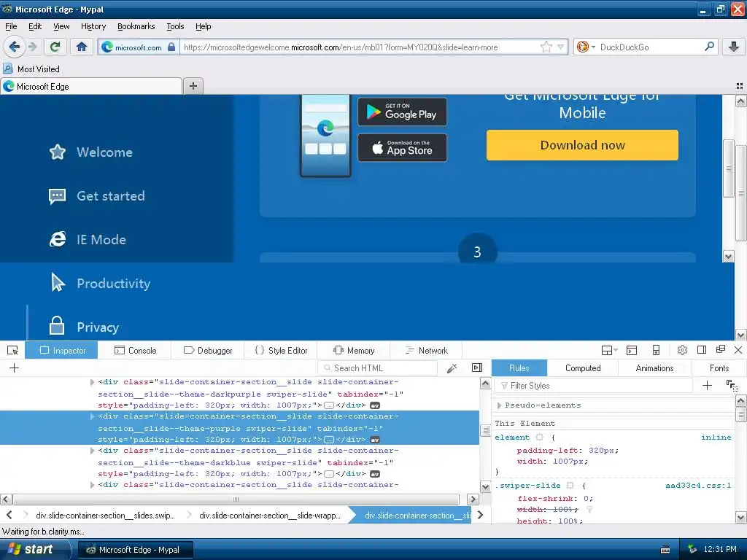Grab a color with the eyedropper tool
The width and height of the screenshot is (747, 560).
pyautogui.click(x=452, y=368)
